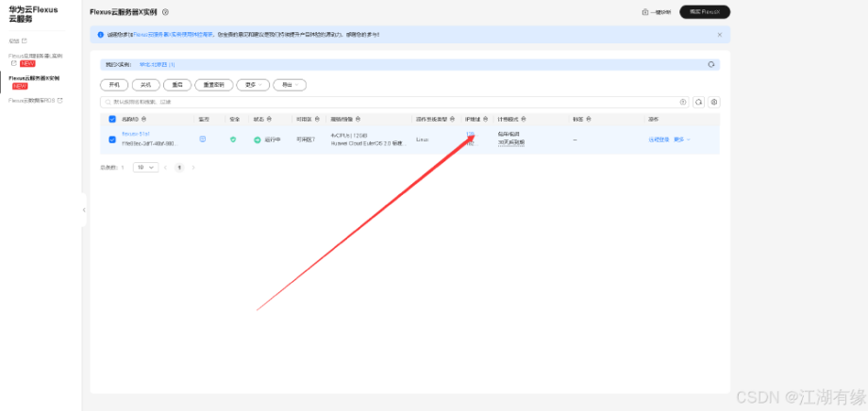The width and height of the screenshot is (868, 411).
Task: Click help icon next to page title
Action: (165, 12)
